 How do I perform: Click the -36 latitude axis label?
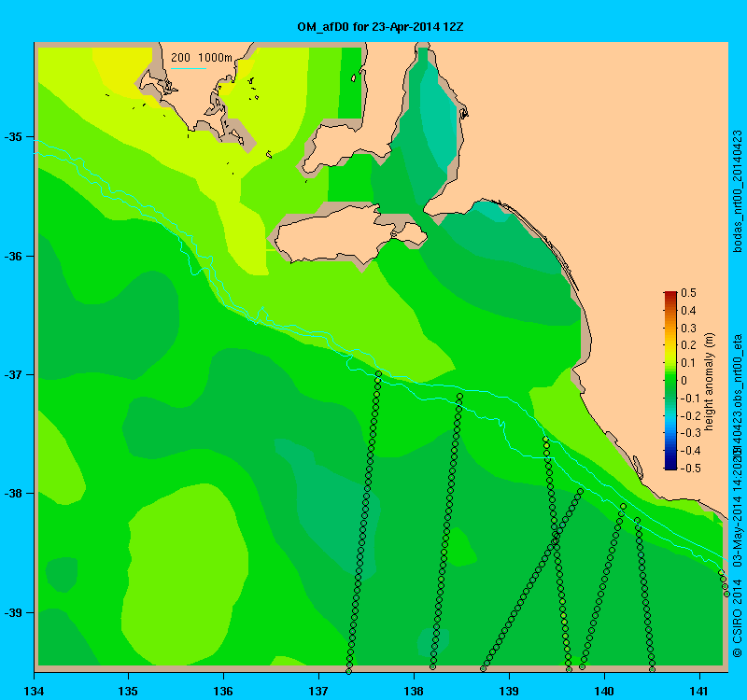(x=13, y=256)
